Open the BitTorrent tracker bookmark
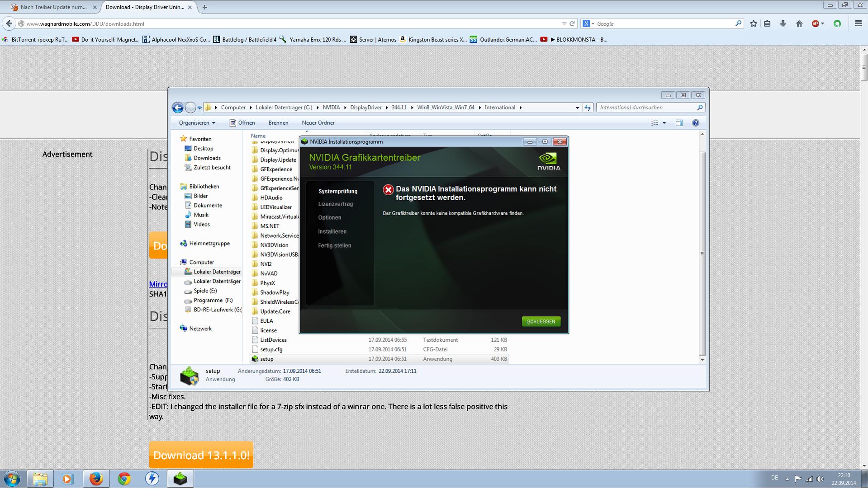 [35, 40]
